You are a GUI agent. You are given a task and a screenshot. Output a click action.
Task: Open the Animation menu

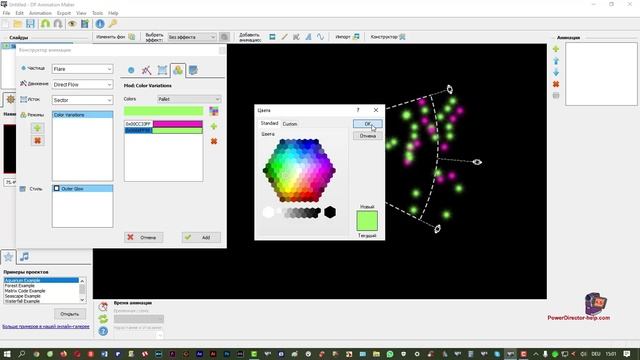click(x=40, y=13)
